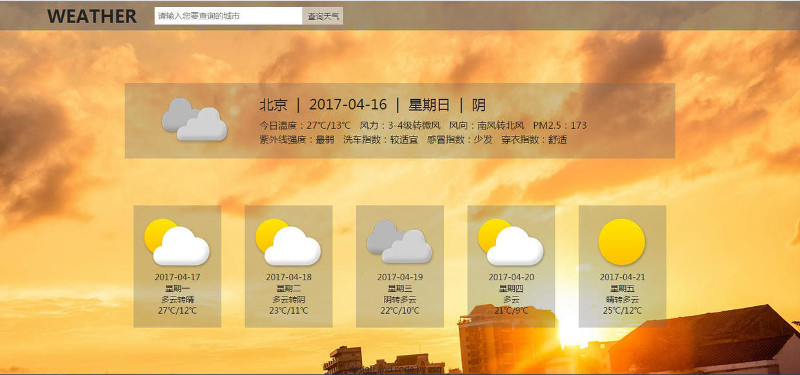Click the 2017-04-20 forecast date

(x=511, y=277)
